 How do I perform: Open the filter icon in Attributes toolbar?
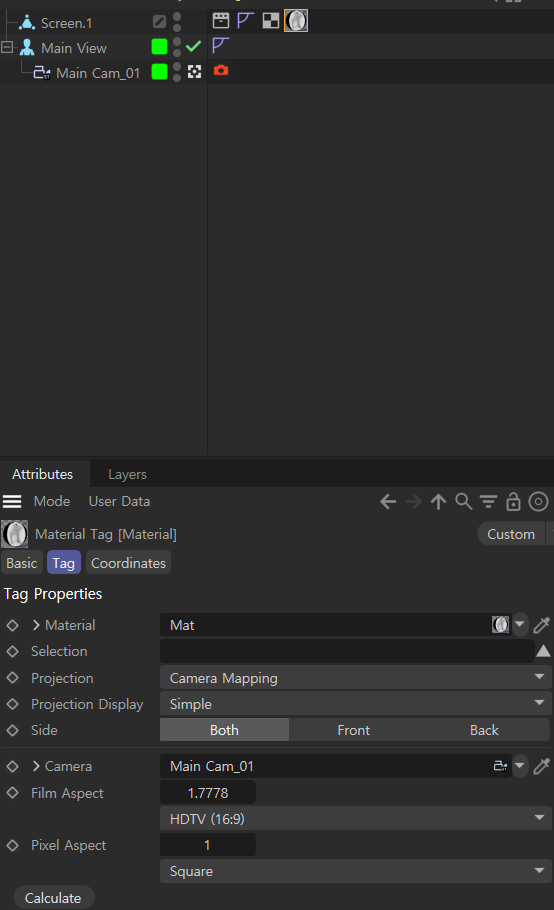click(x=488, y=501)
